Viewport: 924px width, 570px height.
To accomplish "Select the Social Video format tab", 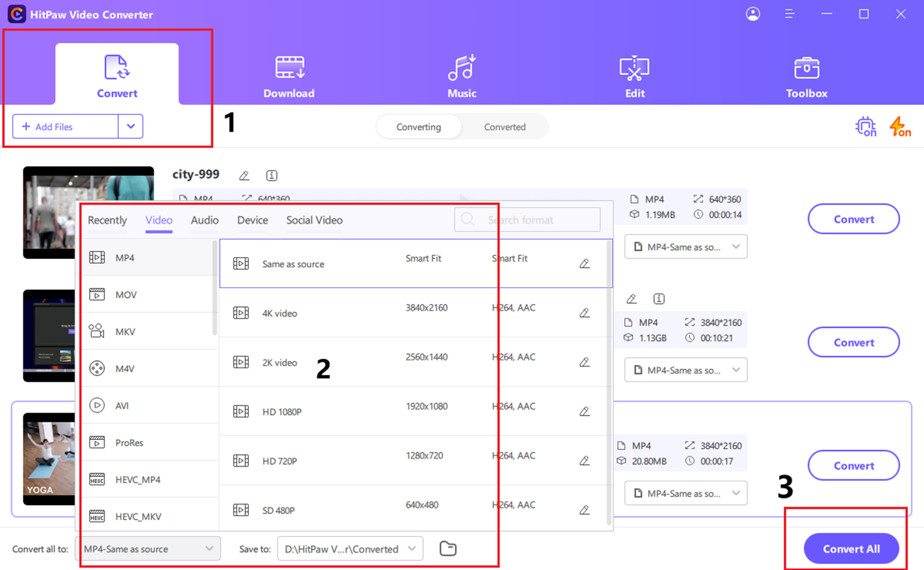I will tap(314, 220).
